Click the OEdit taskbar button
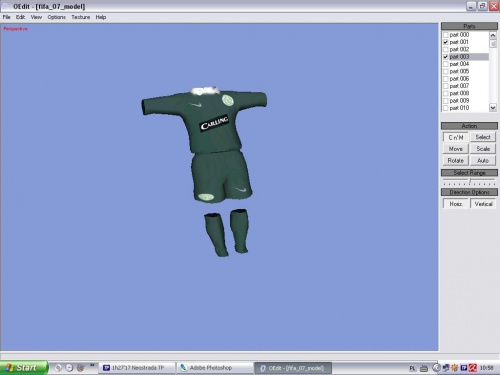The width and height of the screenshot is (500, 375). pos(293,368)
